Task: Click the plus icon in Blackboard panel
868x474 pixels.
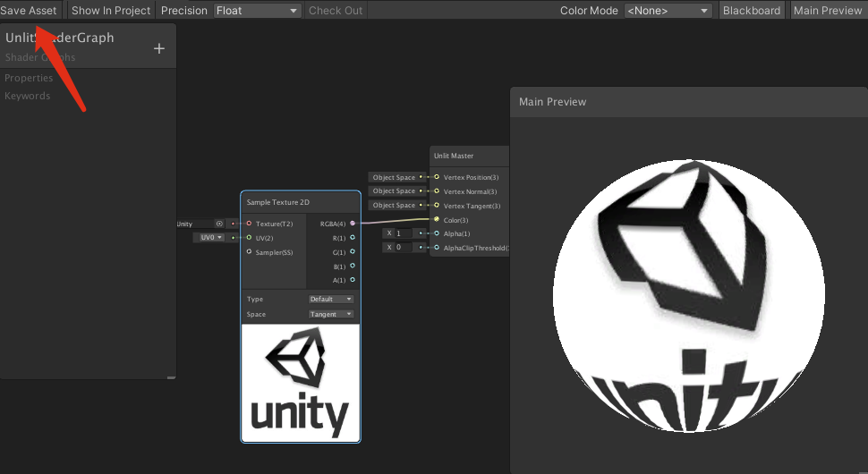Action: coord(159,48)
